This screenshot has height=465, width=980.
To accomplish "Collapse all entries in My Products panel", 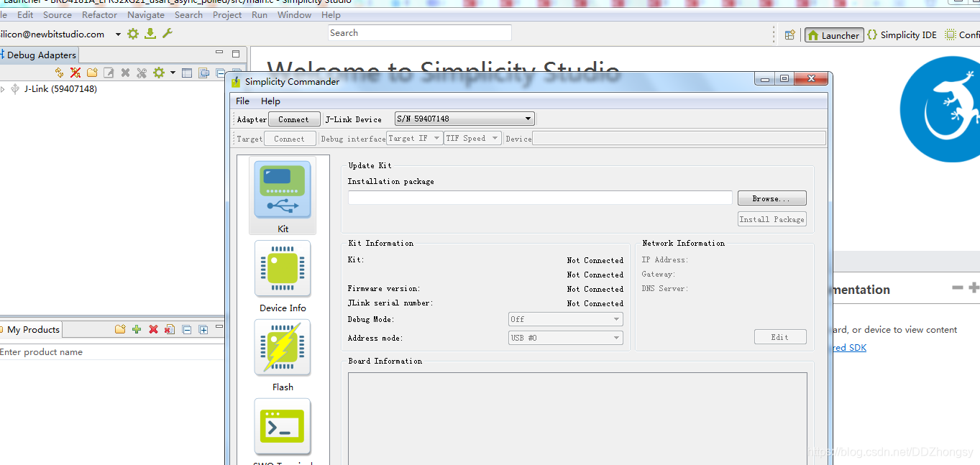I will coord(186,329).
